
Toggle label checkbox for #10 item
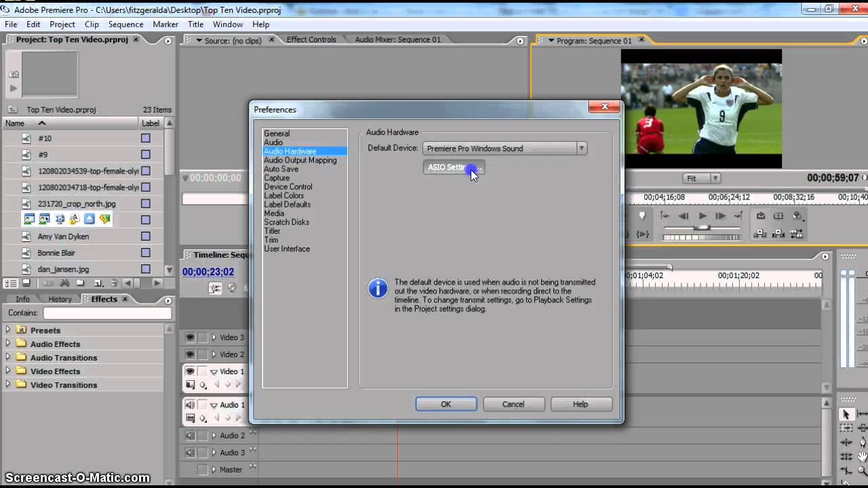[x=145, y=138]
